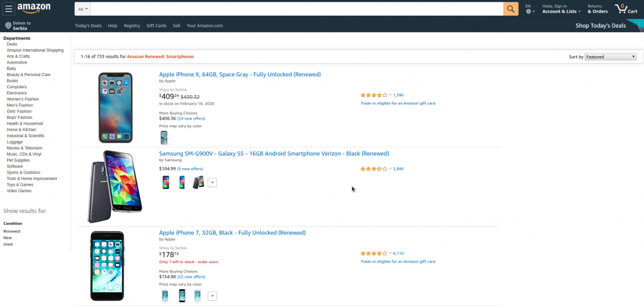Select Software department
The height and width of the screenshot is (306, 644).
click(15, 166)
